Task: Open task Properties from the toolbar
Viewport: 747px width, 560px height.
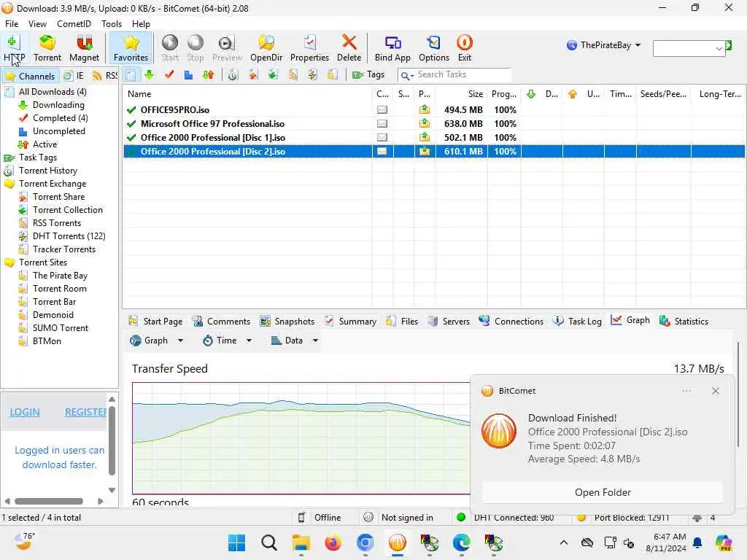Action: pyautogui.click(x=309, y=48)
